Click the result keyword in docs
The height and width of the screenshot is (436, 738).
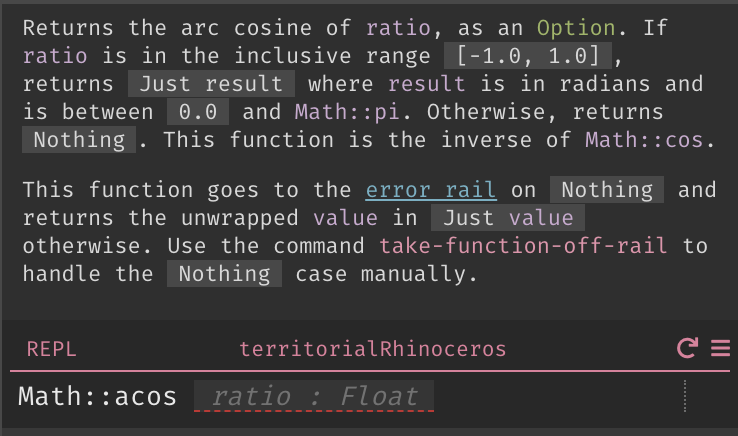click(x=426, y=84)
